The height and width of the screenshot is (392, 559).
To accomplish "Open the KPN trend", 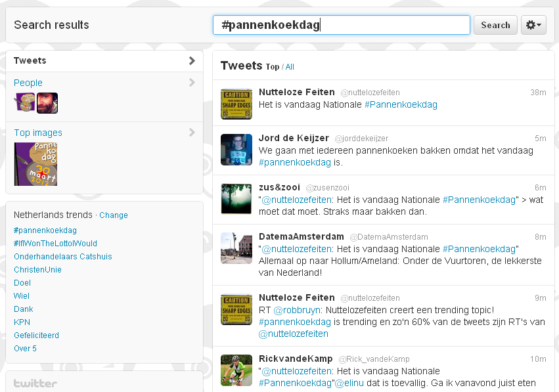I will [22, 322].
